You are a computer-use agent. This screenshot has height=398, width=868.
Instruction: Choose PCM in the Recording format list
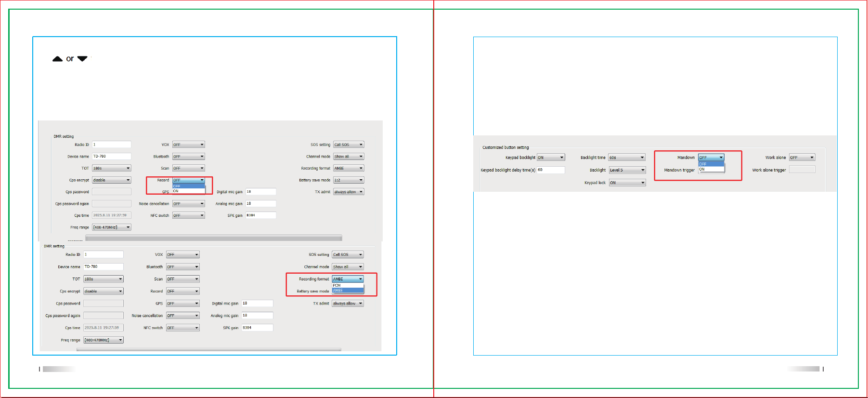(x=348, y=285)
